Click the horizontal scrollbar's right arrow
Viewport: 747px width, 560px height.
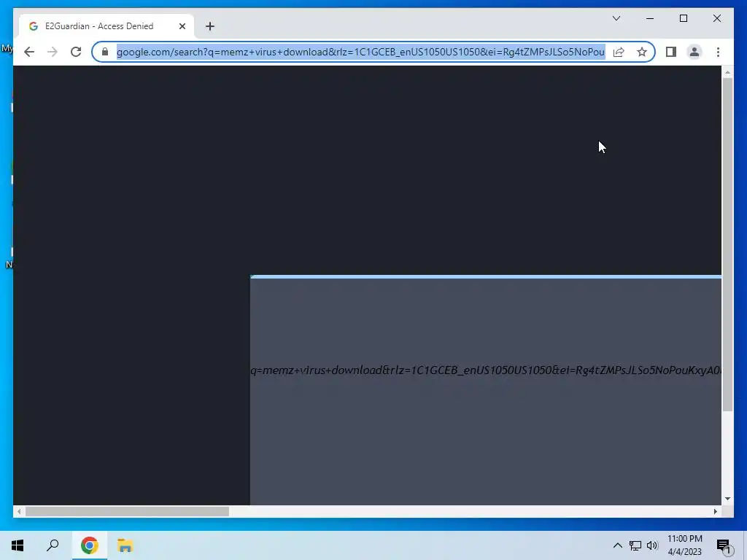click(x=716, y=511)
